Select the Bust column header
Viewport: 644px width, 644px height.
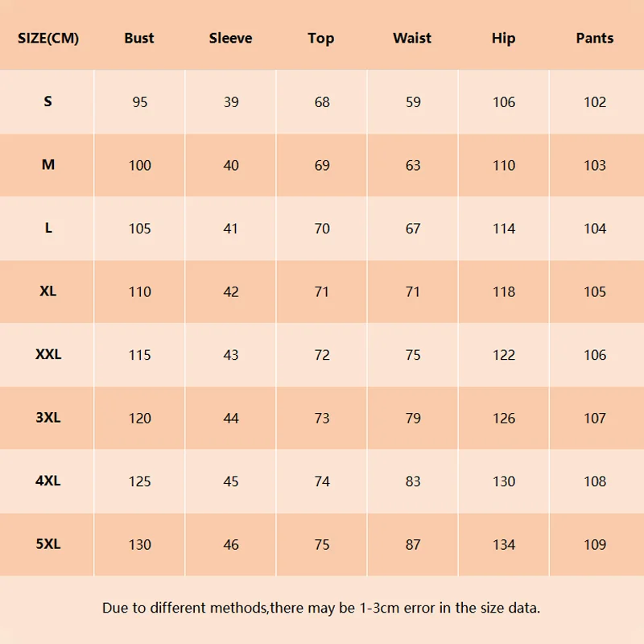(x=139, y=38)
